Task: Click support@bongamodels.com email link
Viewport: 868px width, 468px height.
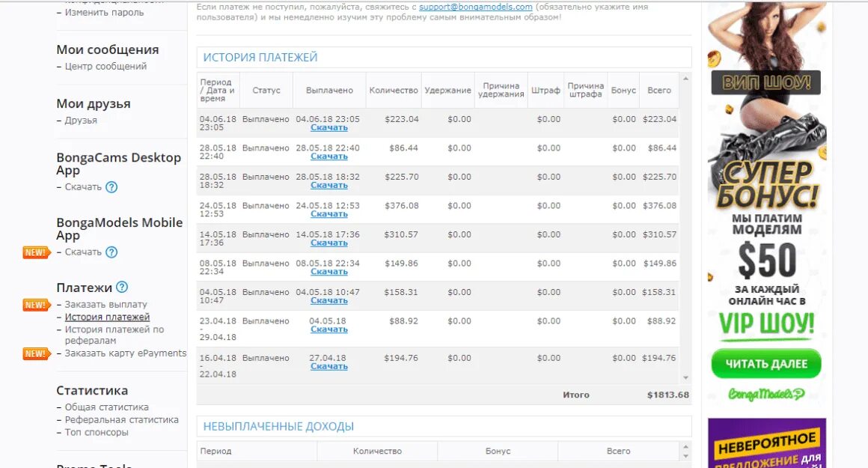Action: [475, 7]
